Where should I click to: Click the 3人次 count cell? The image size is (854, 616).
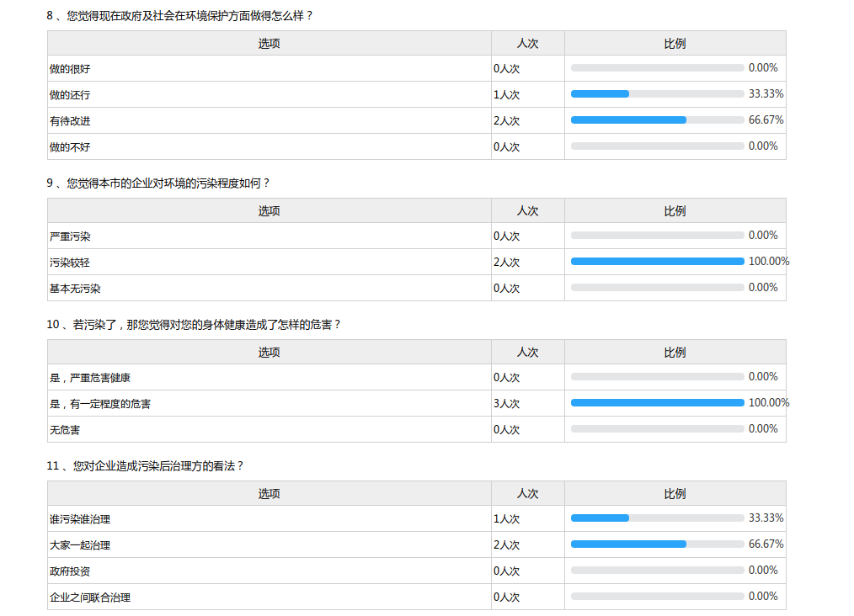(506, 404)
